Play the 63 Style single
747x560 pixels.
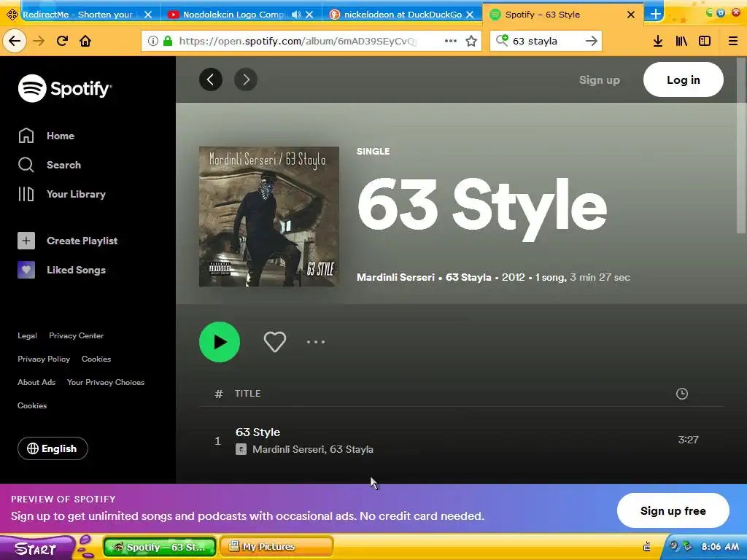click(219, 342)
